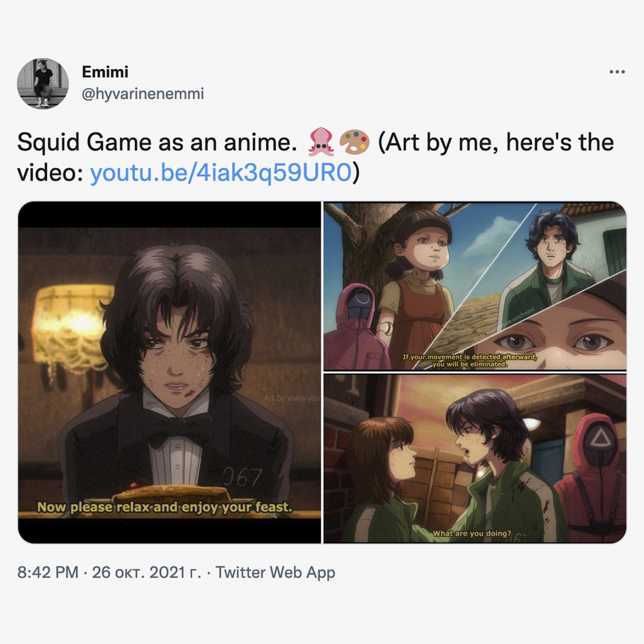Click the artist palette emoji
This screenshot has width=644, height=644.
point(354,142)
